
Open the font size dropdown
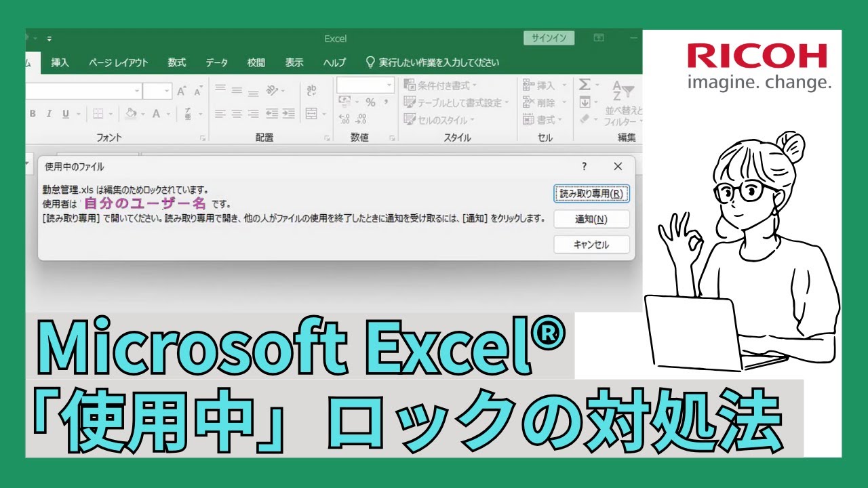[167, 91]
